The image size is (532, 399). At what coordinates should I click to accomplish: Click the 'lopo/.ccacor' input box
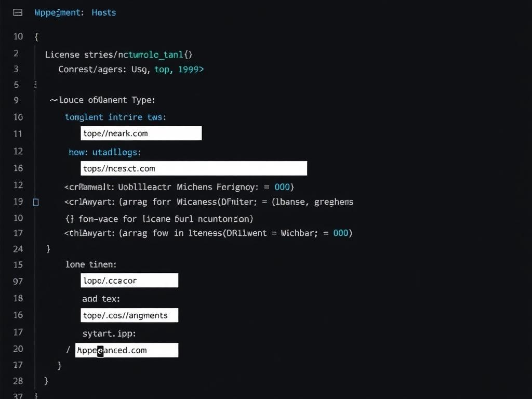(x=129, y=281)
